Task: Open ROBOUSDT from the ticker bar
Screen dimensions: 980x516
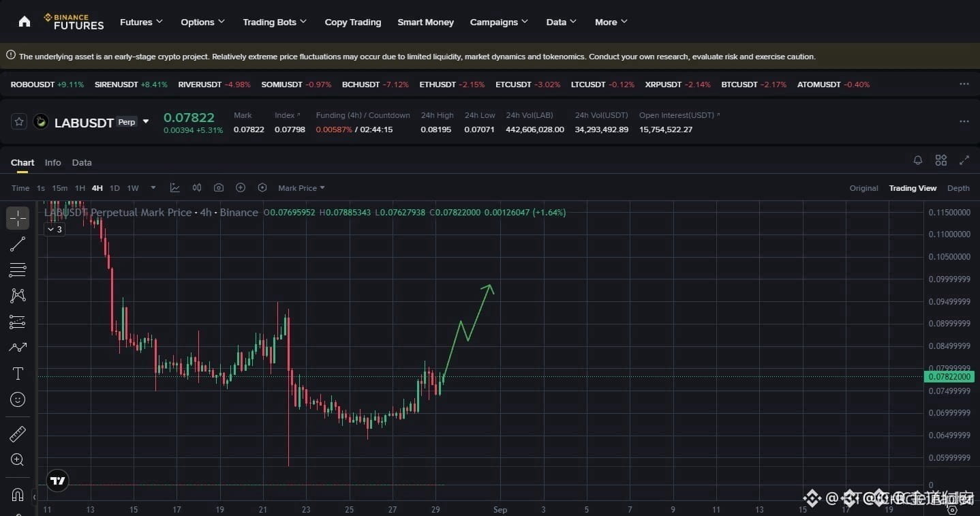Action: point(47,85)
